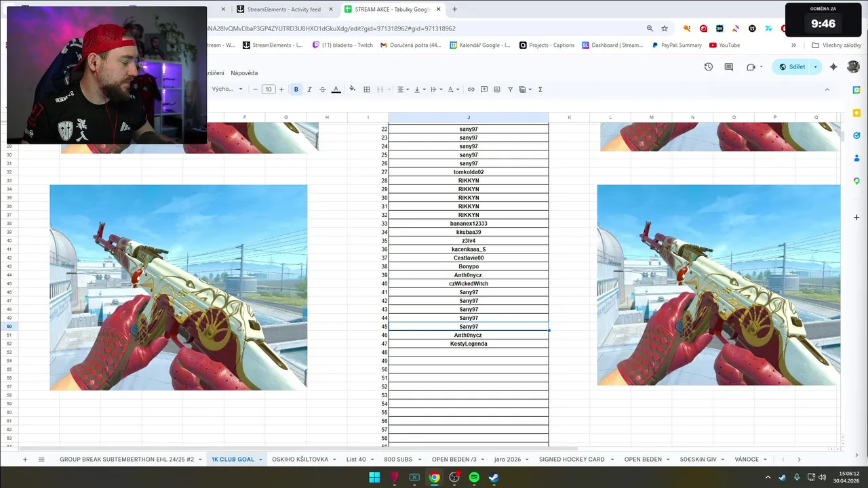868x488 pixels.
Task: Bookmark page with the star icon
Action: (x=665, y=28)
